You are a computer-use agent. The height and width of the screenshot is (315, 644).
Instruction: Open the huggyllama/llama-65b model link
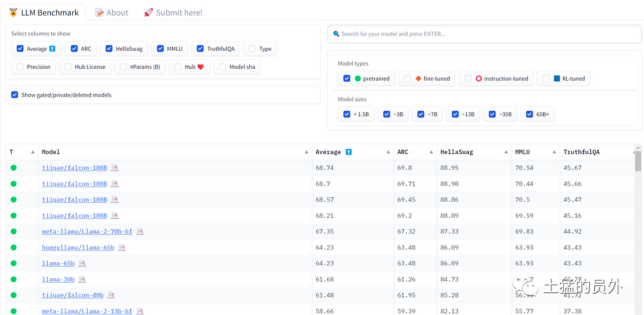click(78, 247)
